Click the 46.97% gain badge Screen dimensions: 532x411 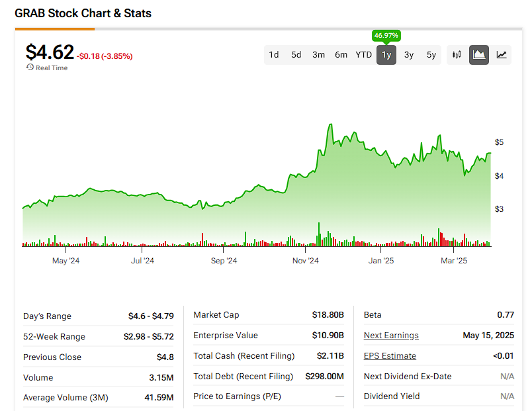386,35
